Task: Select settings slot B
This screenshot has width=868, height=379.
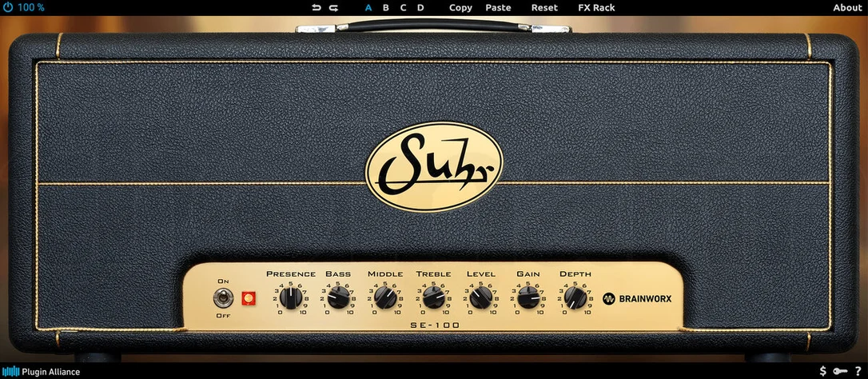Action: [386, 8]
